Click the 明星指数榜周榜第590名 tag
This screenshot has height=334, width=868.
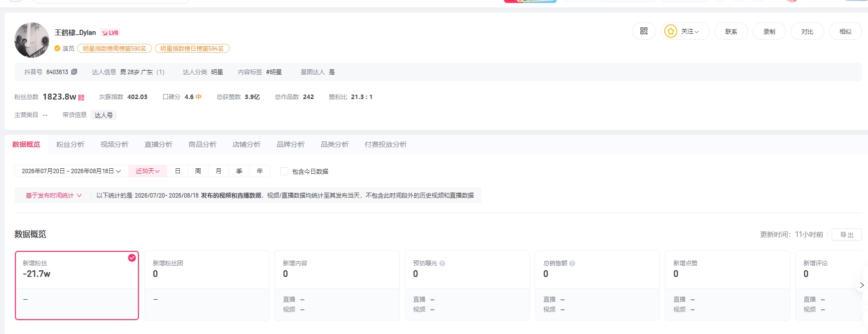click(115, 48)
